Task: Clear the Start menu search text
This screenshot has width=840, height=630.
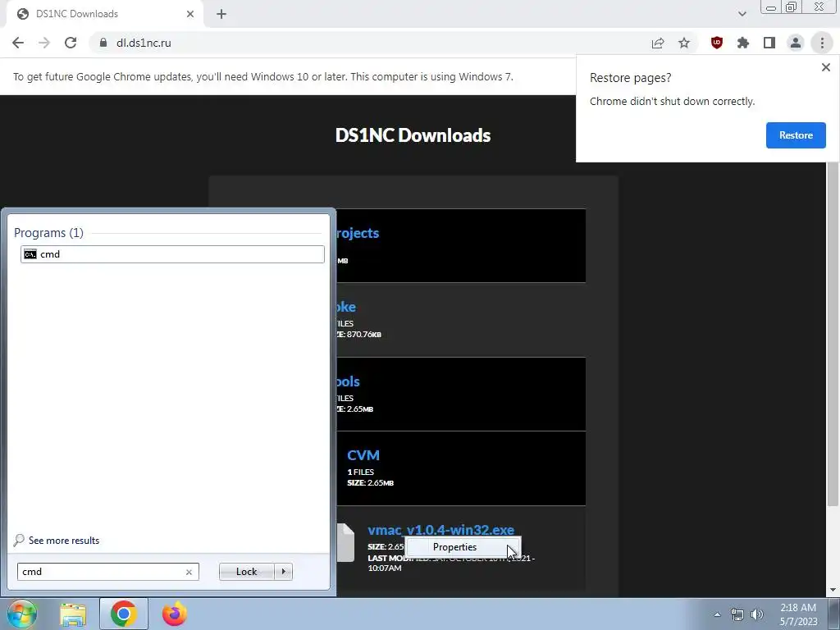Action: tap(189, 572)
